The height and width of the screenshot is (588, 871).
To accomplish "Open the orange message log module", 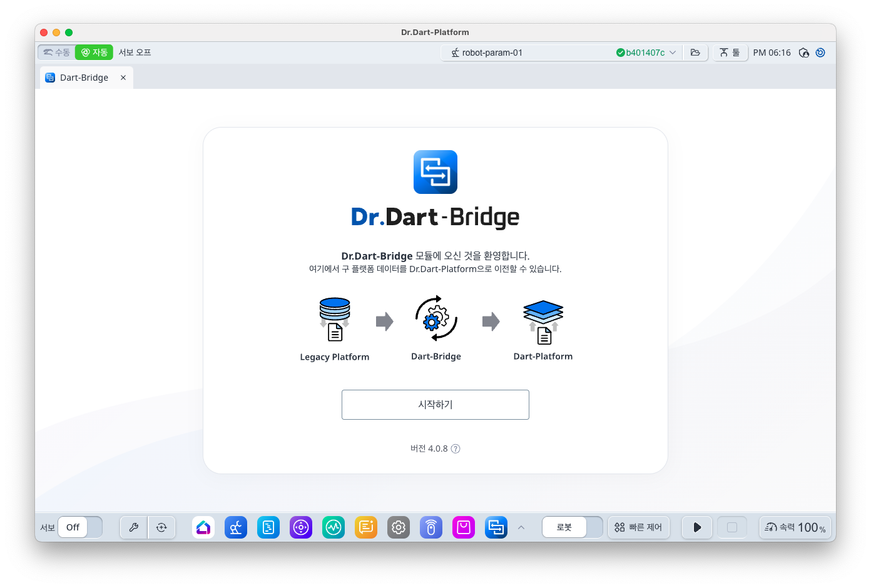I will click(x=366, y=527).
